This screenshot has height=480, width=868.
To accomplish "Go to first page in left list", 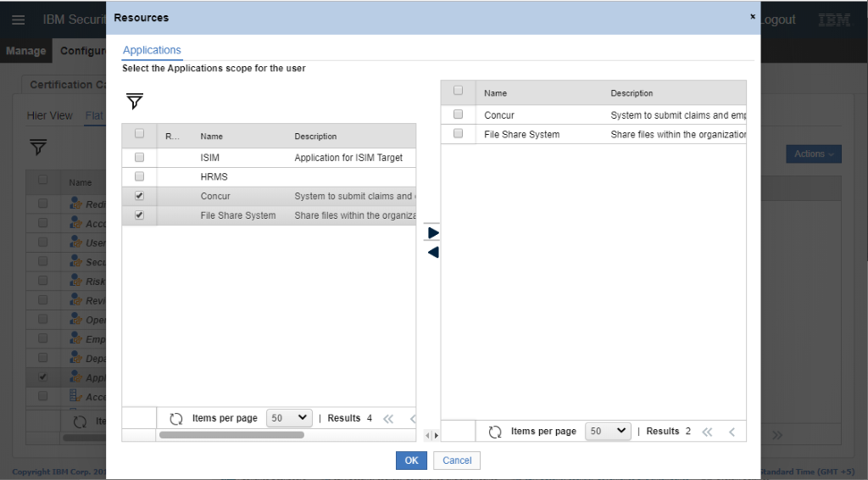I will pos(388,419).
